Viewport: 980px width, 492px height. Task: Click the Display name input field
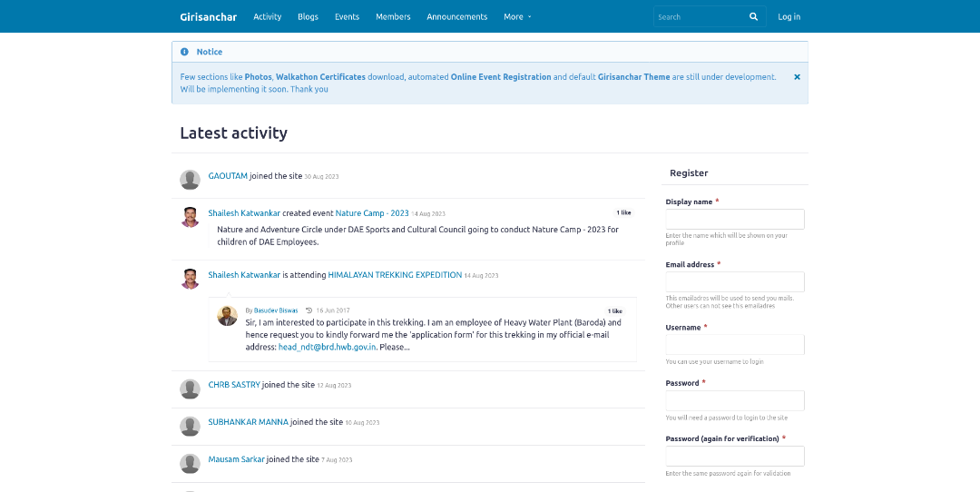tap(734, 219)
